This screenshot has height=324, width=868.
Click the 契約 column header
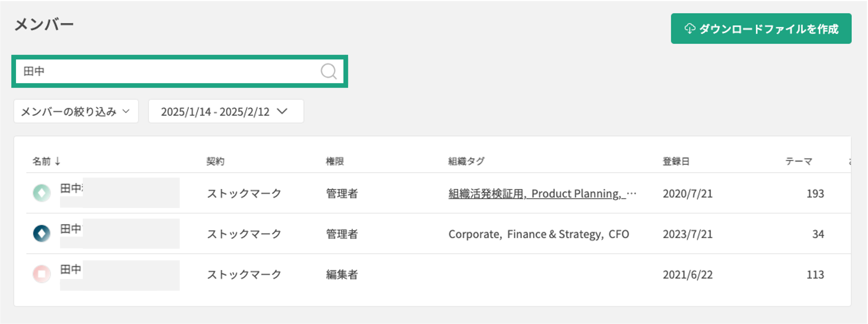pyautogui.click(x=215, y=161)
